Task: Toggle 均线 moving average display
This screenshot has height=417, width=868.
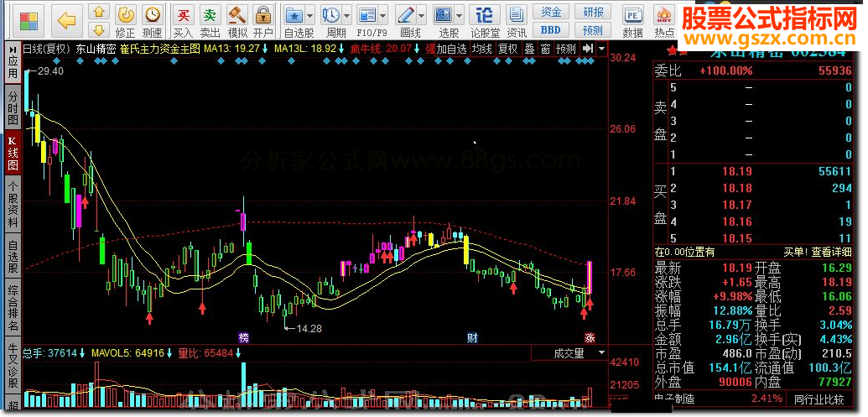Action: pyautogui.click(x=481, y=48)
